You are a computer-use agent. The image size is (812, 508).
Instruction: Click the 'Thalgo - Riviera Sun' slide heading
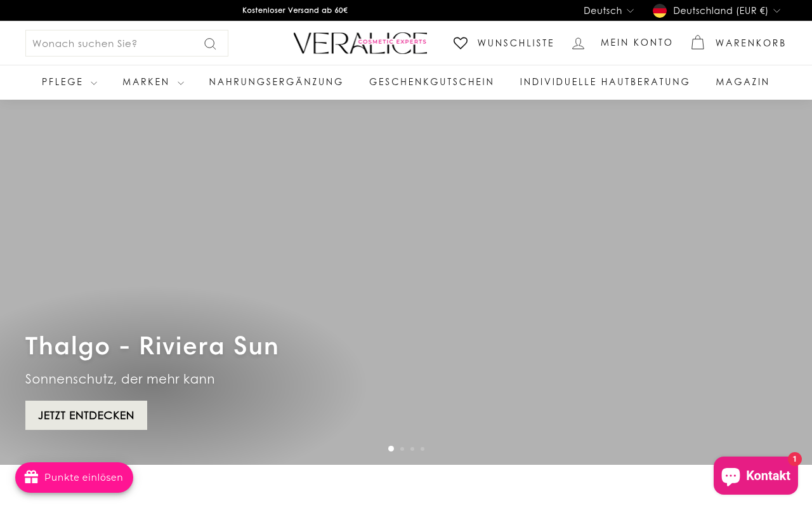[x=152, y=346]
